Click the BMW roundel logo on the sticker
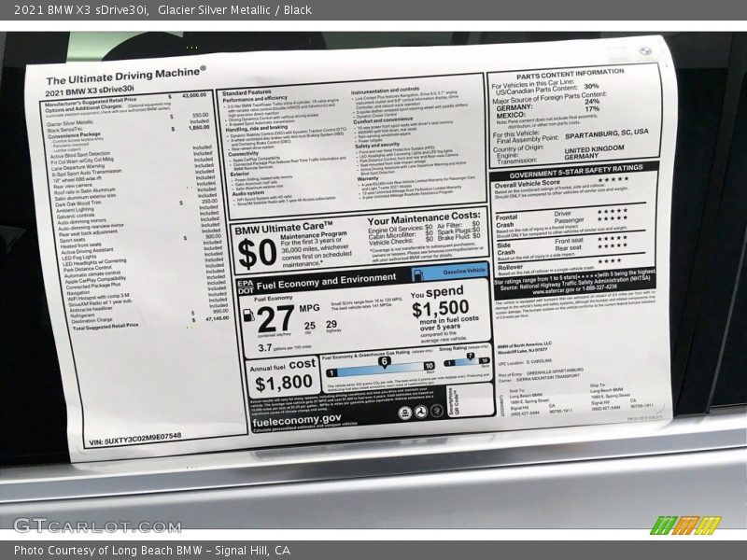This screenshot has width=747, height=560. (644, 50)
